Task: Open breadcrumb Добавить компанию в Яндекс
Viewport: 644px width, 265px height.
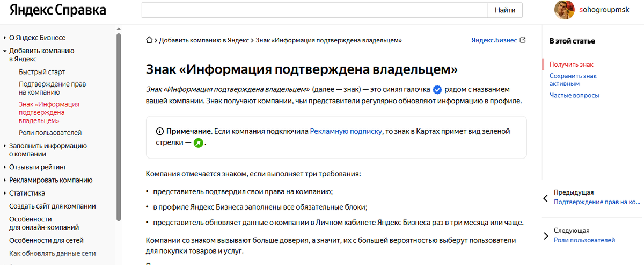Action: (x=204, y=40)
